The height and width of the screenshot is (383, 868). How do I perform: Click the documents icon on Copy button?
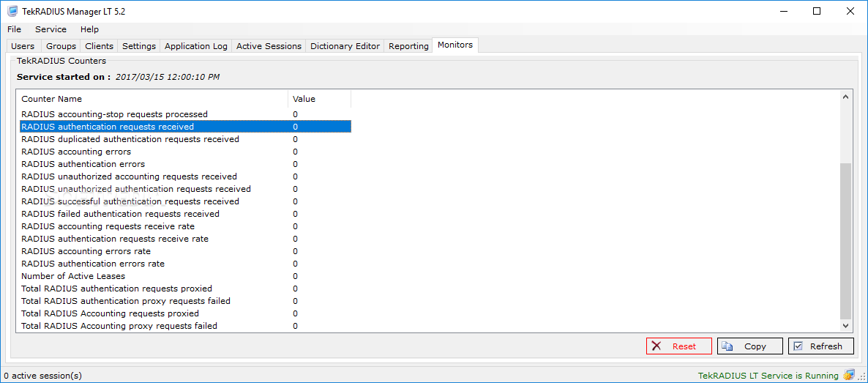tap(727, 346)
